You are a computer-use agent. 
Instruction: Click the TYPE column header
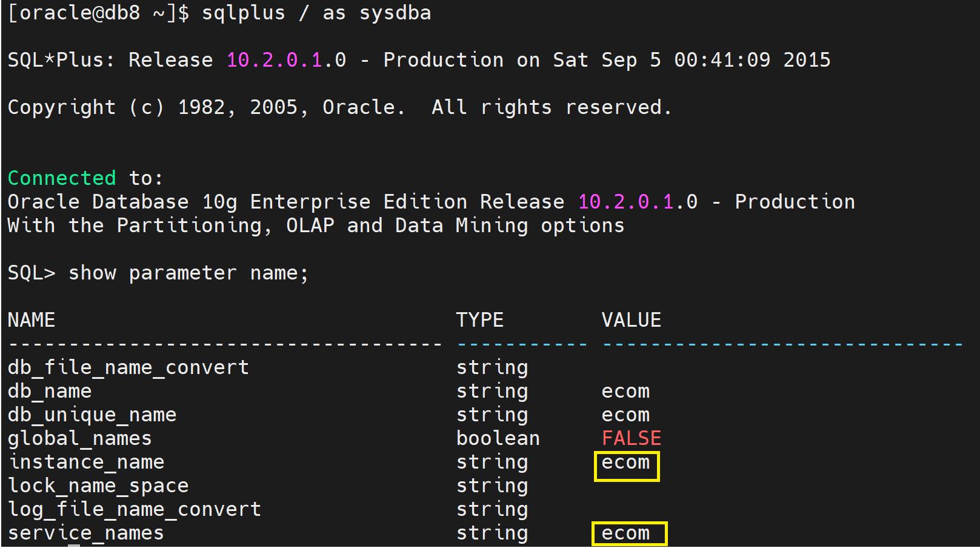pyautogui.click(x=480, y=320)
